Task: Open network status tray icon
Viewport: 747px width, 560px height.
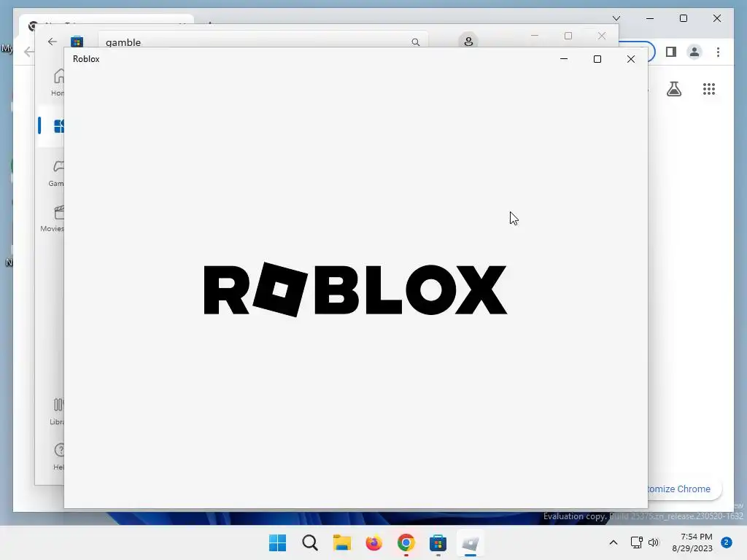Action: (636, 542)
